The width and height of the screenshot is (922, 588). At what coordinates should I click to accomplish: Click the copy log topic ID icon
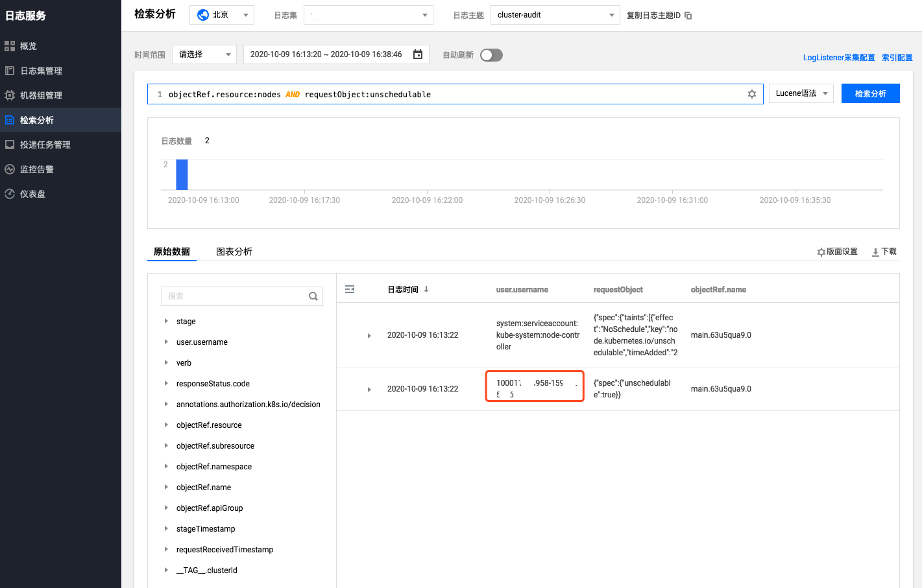[x=688, y=16]
